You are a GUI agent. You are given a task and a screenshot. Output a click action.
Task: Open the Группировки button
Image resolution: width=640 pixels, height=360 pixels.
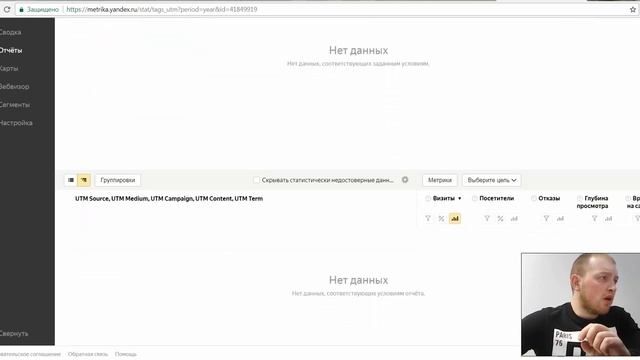(118, 180)
